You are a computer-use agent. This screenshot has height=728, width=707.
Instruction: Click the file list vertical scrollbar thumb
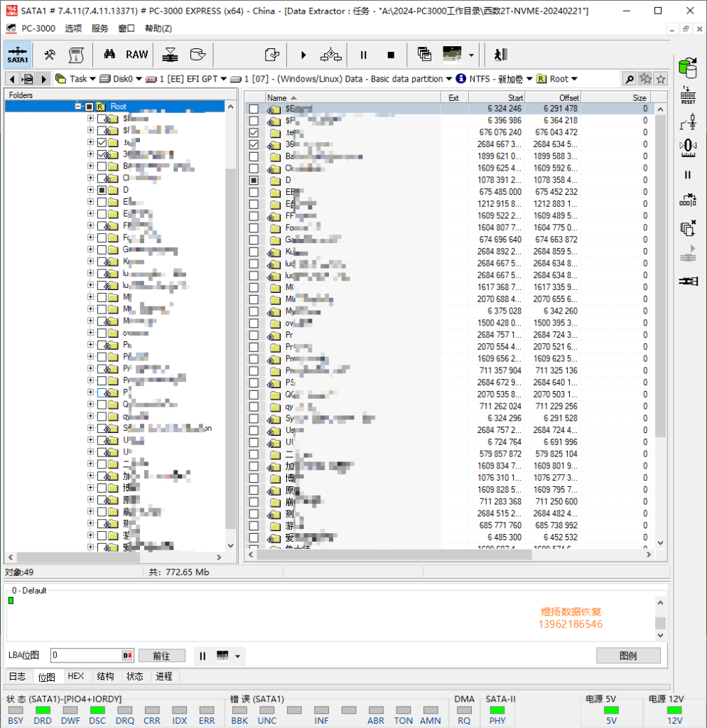[x=661, y=277]
